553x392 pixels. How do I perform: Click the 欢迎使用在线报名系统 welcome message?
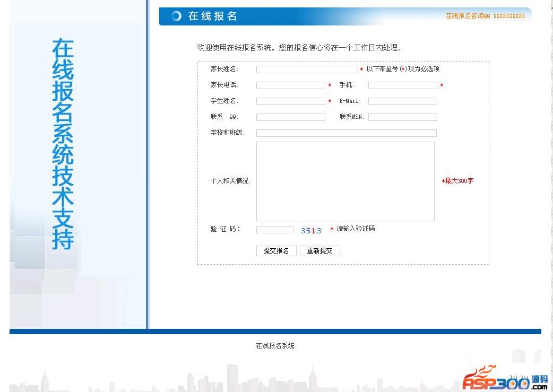click(x=299, y=48)
